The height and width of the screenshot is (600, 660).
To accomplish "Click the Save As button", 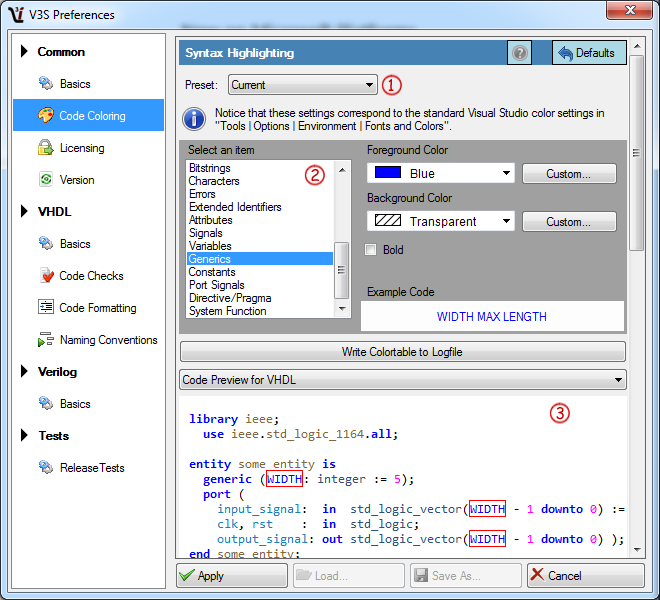I will pyautogui.click(x=466, y=575).
